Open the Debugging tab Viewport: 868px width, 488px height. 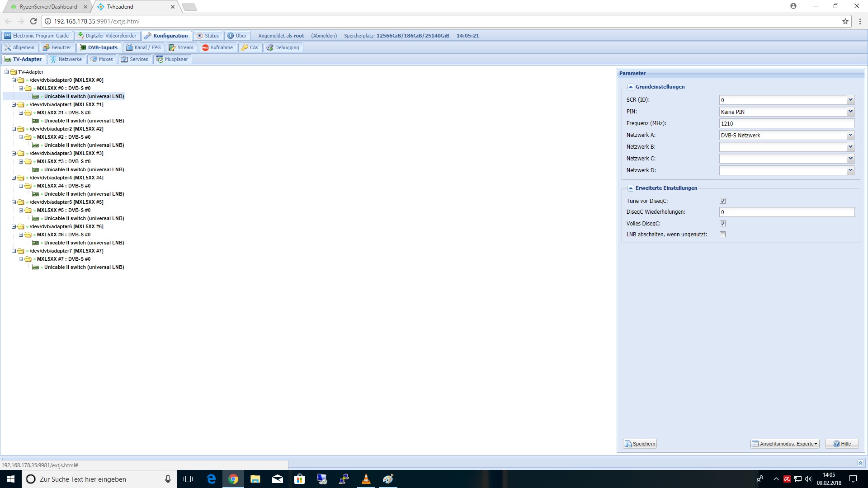[283, 47]
